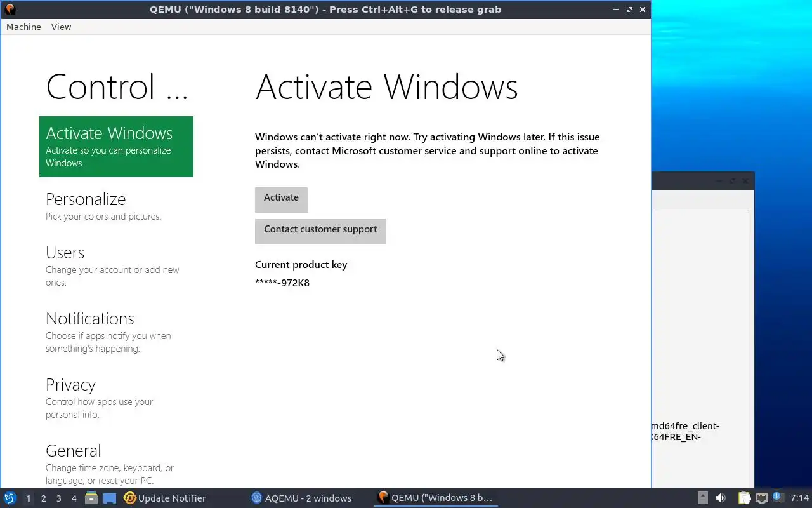Select QEMU Windows 8 taskbar entry
The width and height of the screenshot is (812, 508).
click(435, 498)
